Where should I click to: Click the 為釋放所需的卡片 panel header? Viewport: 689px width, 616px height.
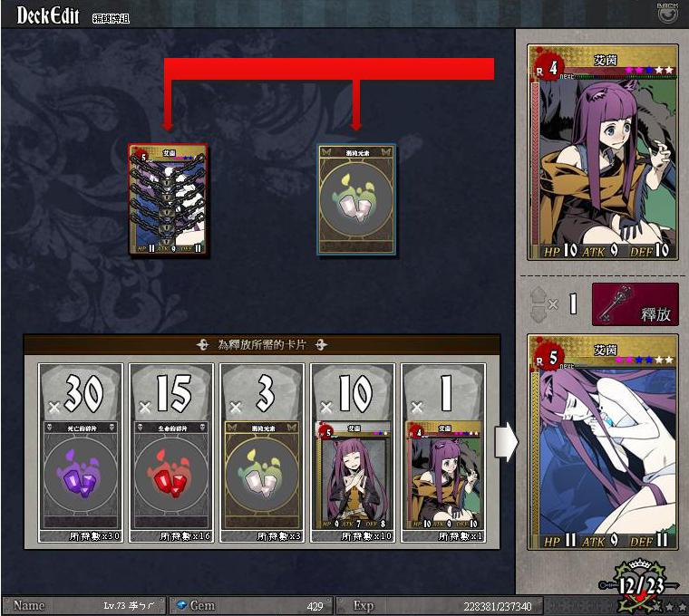(262, 344)
